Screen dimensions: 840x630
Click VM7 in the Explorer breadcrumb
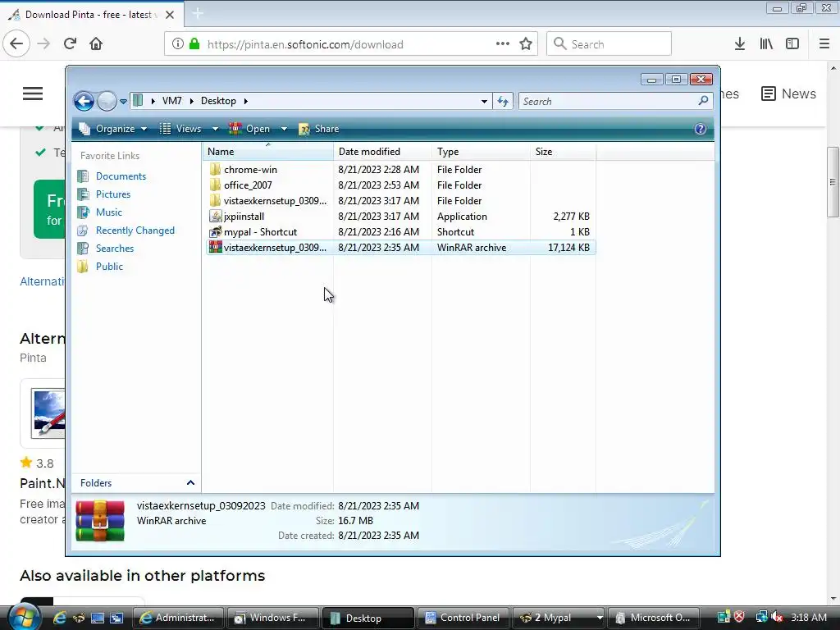[172, 101]
